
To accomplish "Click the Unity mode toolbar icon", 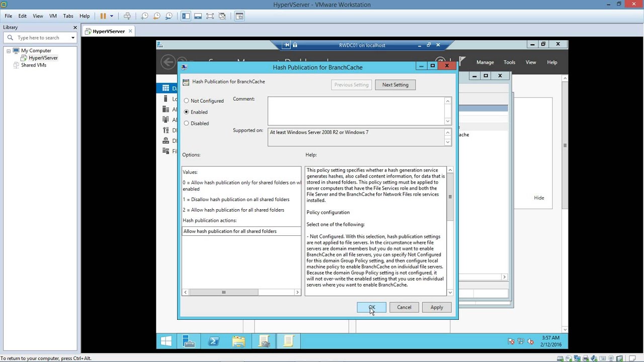I will tap(222, 16).
